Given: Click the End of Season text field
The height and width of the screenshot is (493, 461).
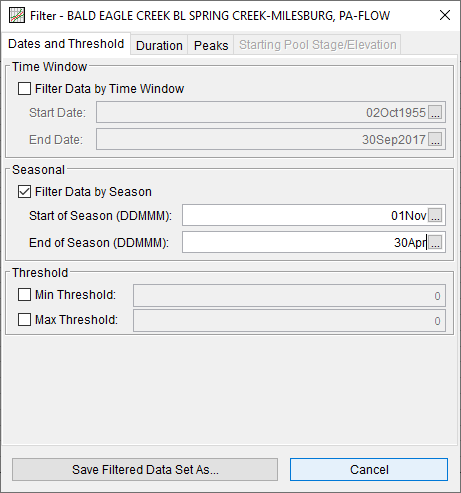Looking at the screenshot, I should coord(305,242).
